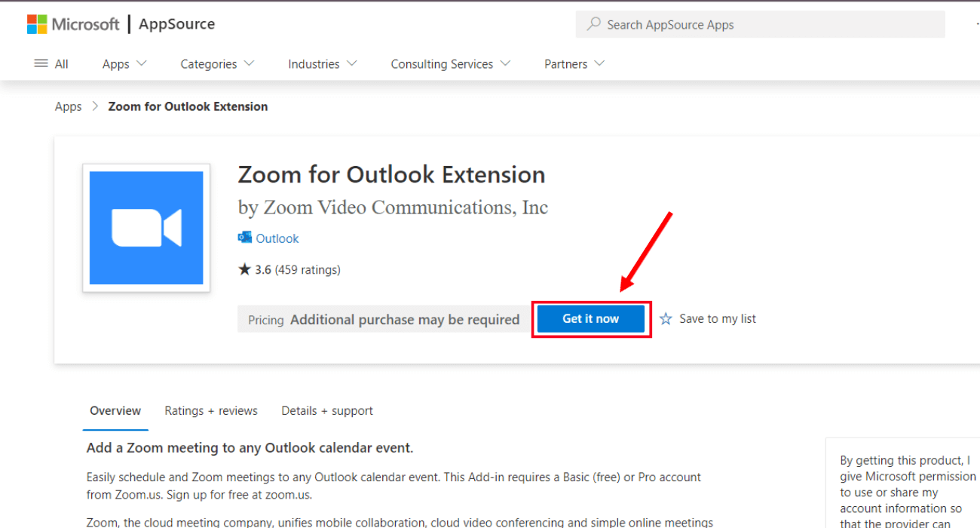Expand the Apps dropdown
The width and height of the screenshot is (980, 528).
(x=124, y=63)
